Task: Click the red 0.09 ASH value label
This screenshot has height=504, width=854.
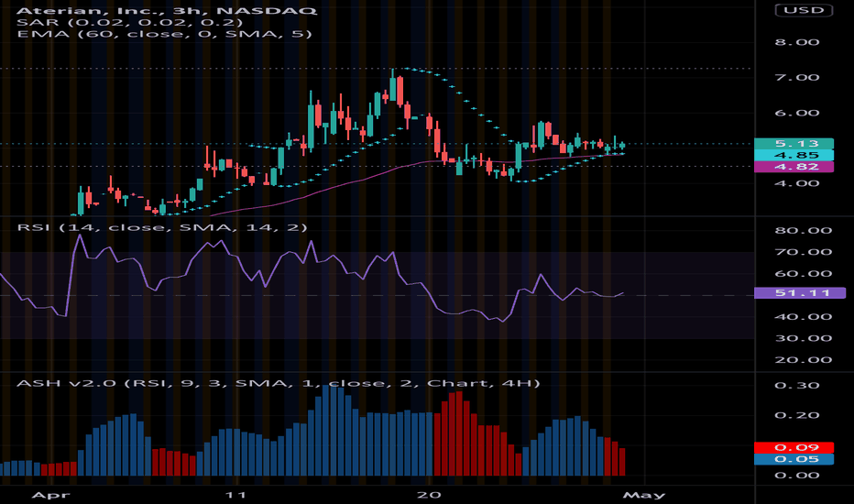Action: (x=794, y=448)
